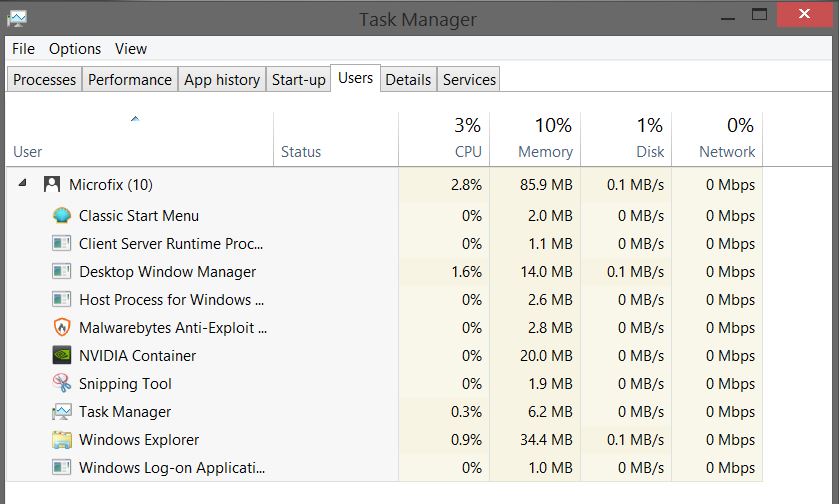
Task: Click the Microfix user account icon
Action: pos(52,185)
